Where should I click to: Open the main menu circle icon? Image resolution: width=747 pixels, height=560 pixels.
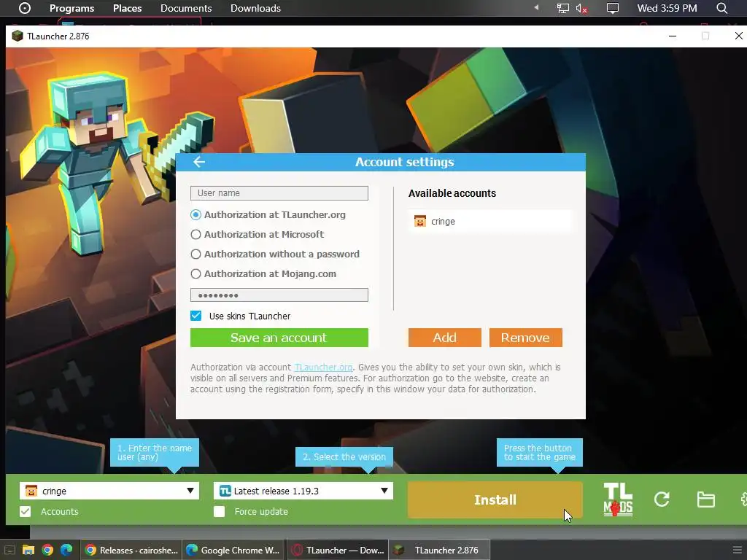pyautogui.click(x=25, y=8)
